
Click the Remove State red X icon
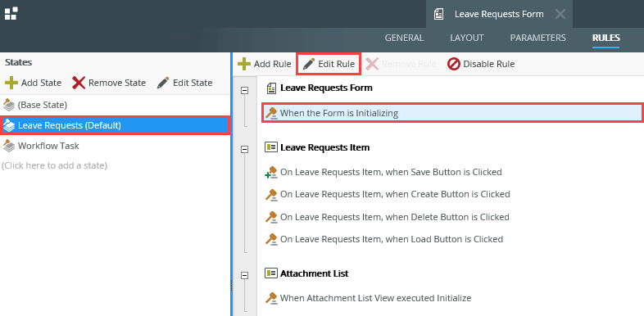pos(79,83)
